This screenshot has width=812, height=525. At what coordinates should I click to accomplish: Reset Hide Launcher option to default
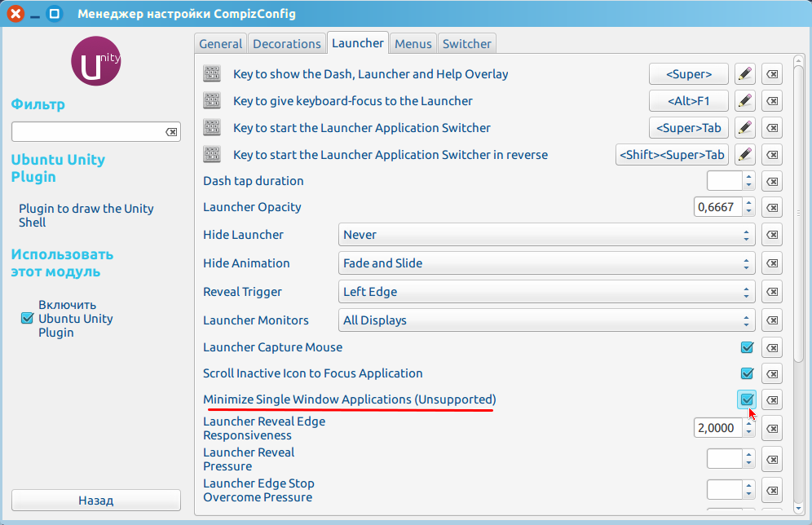pos(772,235)
